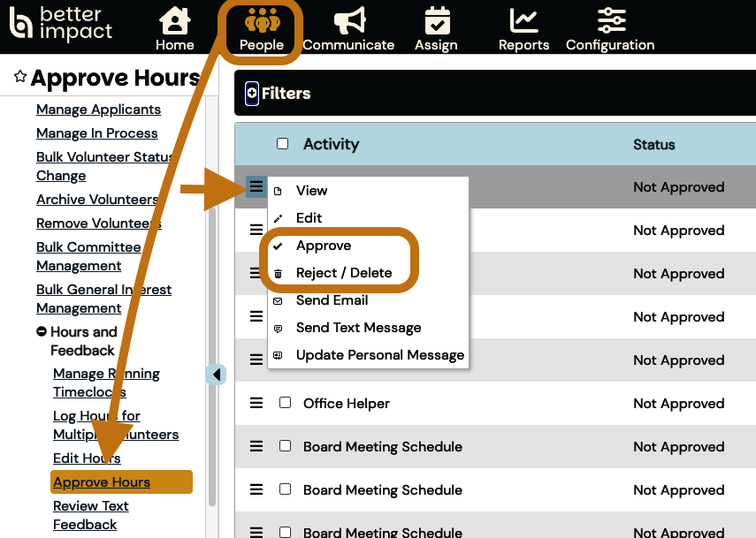
Task: Open the Manage Applicants link
Action: coord(98,110)
